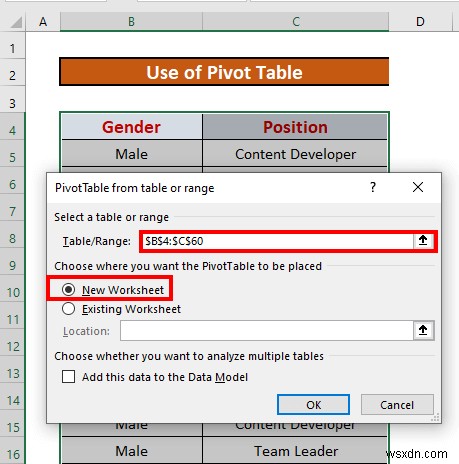Close the PivotTable from table or range dialog
This screenshot has height=464, width=459.
click(x=418, y=187)
